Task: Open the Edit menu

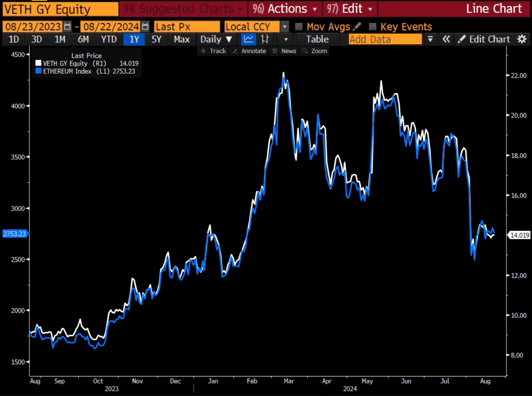Action: coord(350,9)
